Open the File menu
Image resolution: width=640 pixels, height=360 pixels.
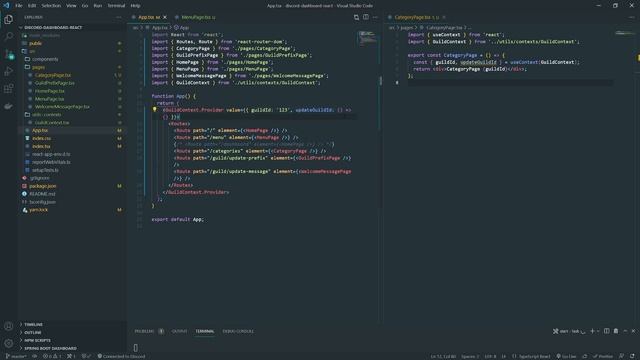(19, 6)
